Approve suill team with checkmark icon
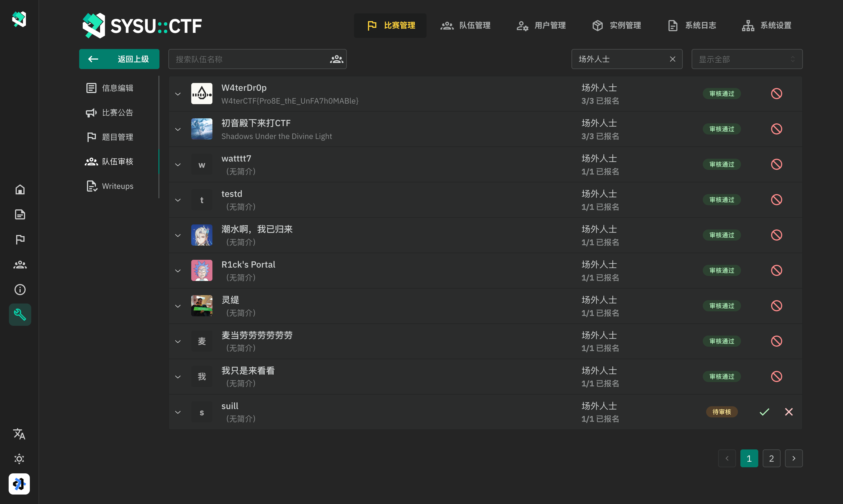 [x=764, y=412]
